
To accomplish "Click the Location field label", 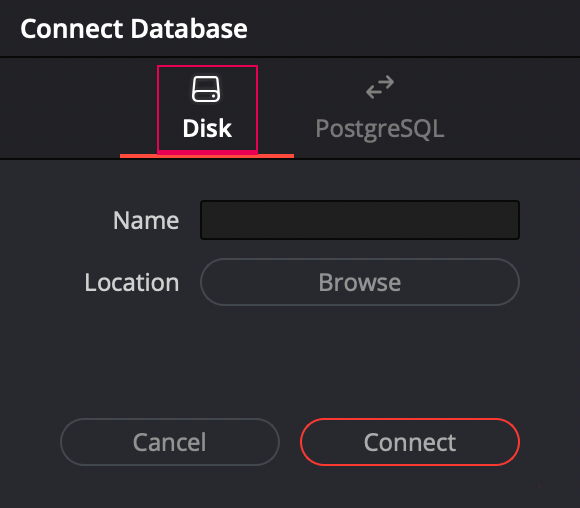I will (132, 283).
